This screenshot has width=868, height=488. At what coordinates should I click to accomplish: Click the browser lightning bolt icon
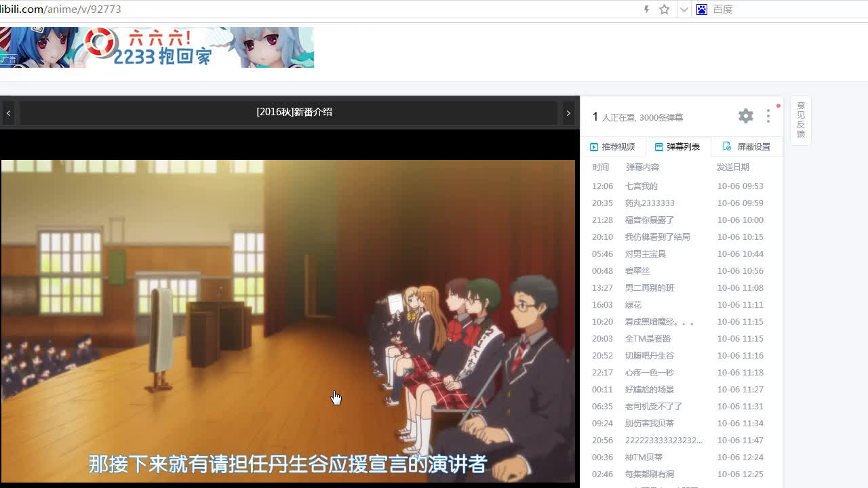click(646, 9)
